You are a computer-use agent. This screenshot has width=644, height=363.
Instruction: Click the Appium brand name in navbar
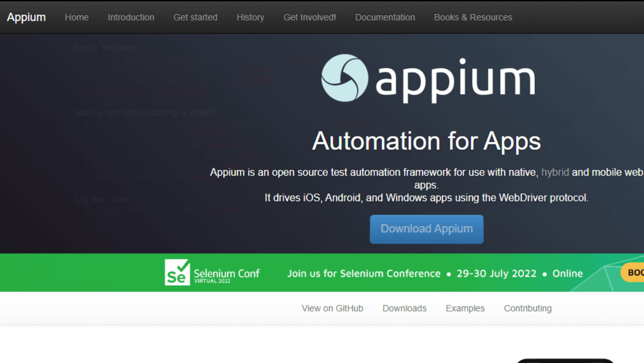pyautogui.click(x=26, y=17)
